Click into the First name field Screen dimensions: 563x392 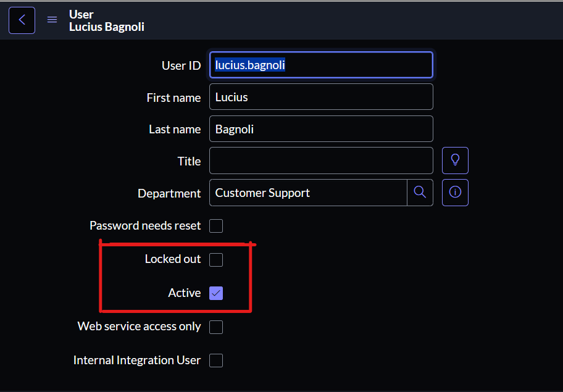coord(321,96)
